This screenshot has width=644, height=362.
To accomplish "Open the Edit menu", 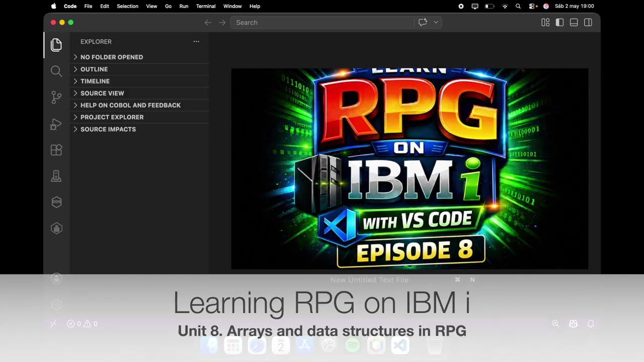I will click(x=105, y=6).
